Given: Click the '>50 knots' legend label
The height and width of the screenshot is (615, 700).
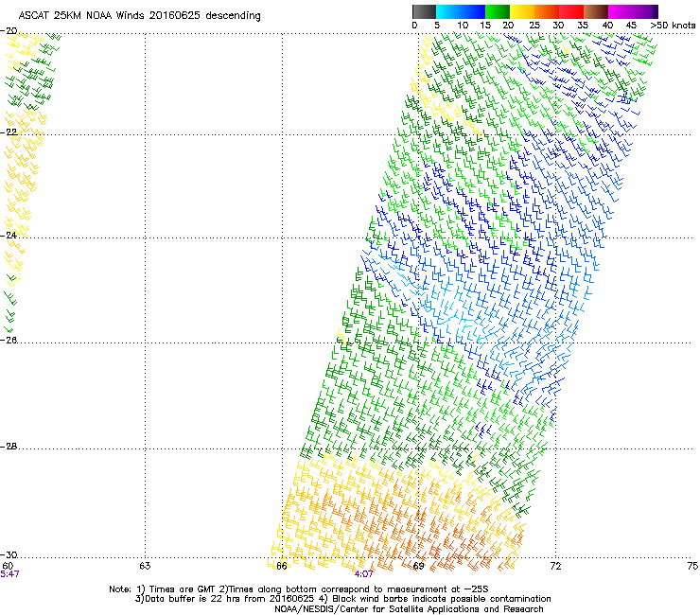Looking at the screenshot, I should coord(673,26).
